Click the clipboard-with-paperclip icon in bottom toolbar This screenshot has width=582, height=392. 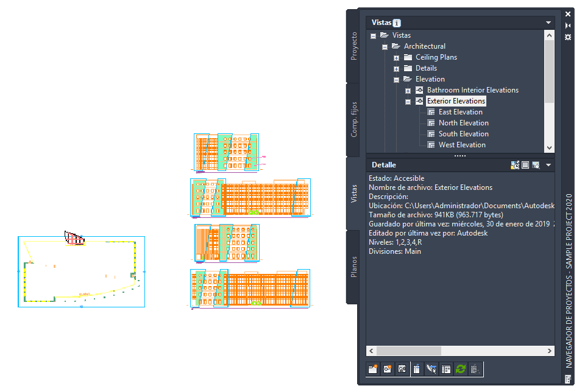pyautogui.click(x=416, y=369)
